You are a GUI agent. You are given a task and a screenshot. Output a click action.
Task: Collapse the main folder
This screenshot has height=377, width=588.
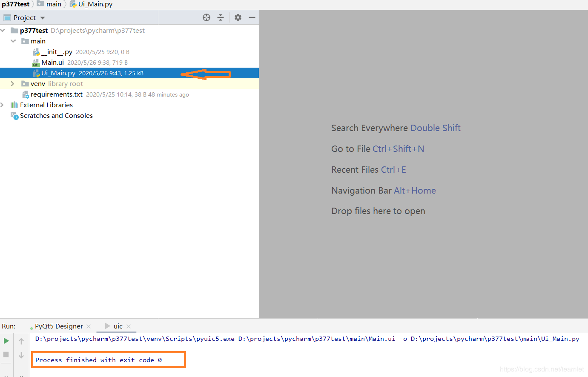[13, 41]
